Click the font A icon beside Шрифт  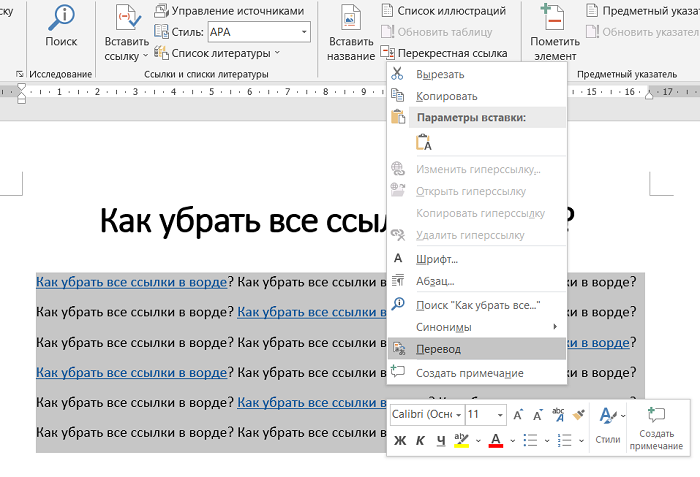[x=398, y=258]
